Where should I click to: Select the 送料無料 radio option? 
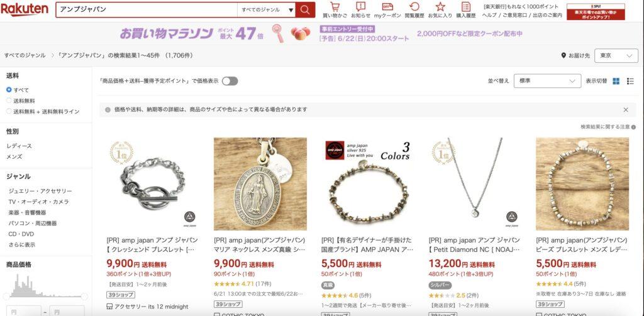tap(9, 101)
